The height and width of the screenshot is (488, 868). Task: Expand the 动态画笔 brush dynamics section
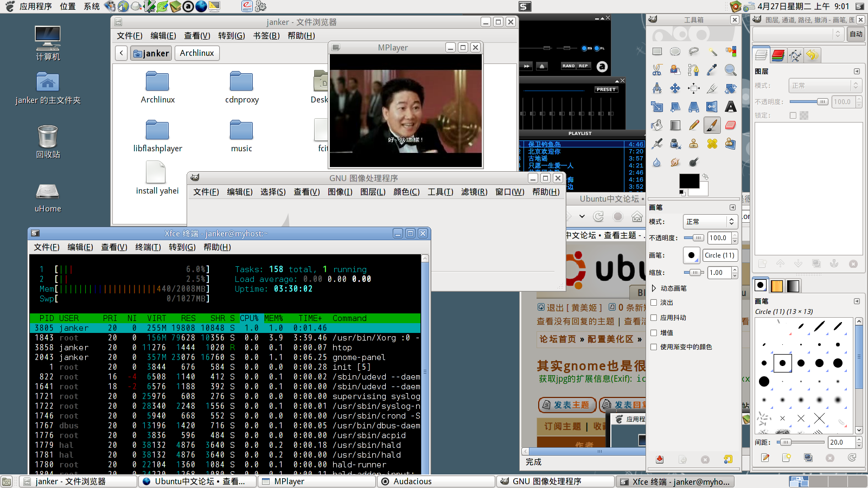pos(654,288)
